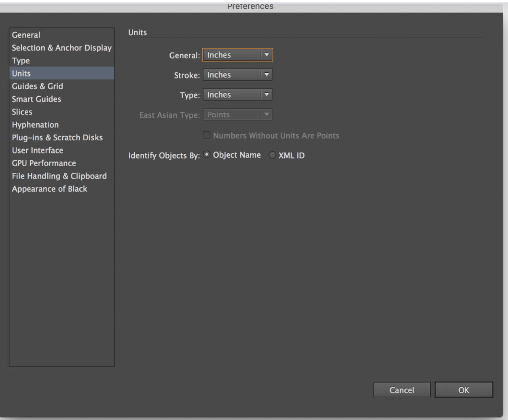The image size is (508, 420).
Task: Confirm preferences with OK button
Action: (x=464, y=390)
